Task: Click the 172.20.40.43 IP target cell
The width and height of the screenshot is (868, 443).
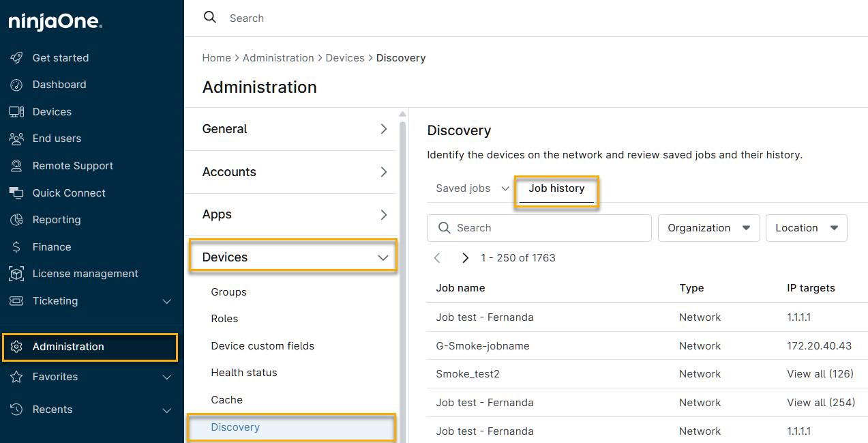Action: click(x=819, y=346)
